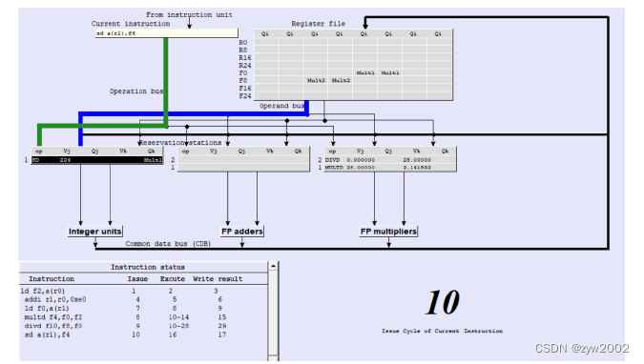Click the write result value '29'

pyautogui.click(x=222, y=326)
